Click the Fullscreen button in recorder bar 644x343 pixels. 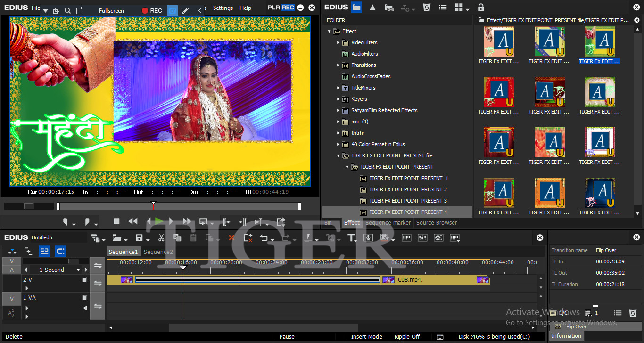[x=112, y=10]
